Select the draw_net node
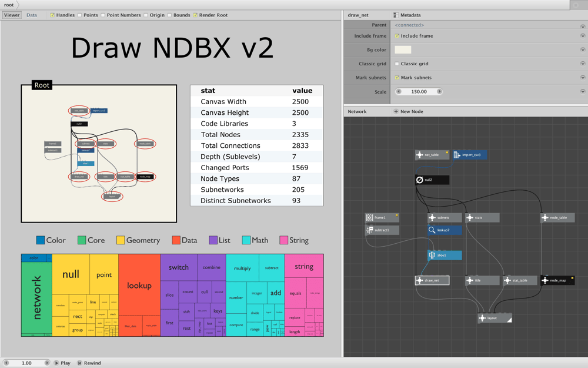Screen dimensions: 588x368 pyautogui.click(x=432, y=280)
